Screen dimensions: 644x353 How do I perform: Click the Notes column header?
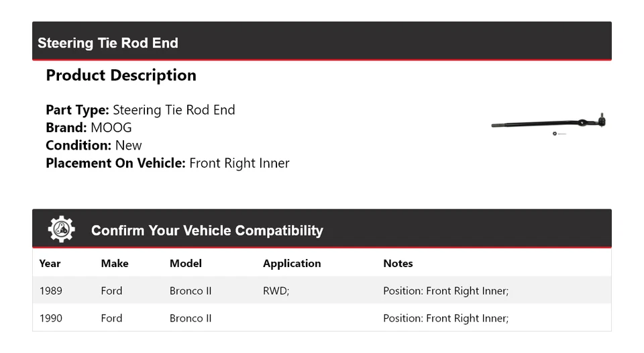click(x=398, y=264)
